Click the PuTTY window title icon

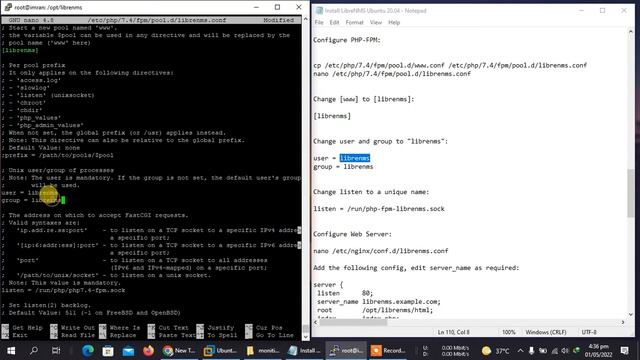pos(7,7)
